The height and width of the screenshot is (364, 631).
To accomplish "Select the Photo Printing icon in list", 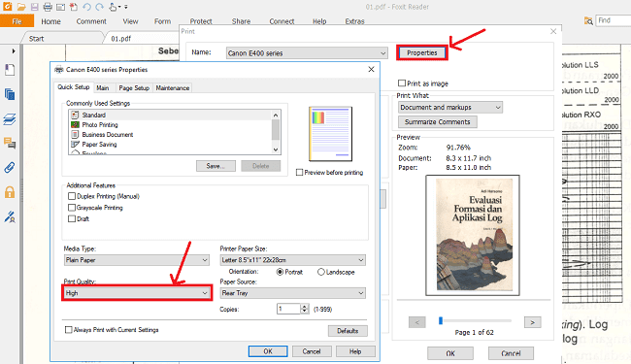I will click(x=75, y=124).
